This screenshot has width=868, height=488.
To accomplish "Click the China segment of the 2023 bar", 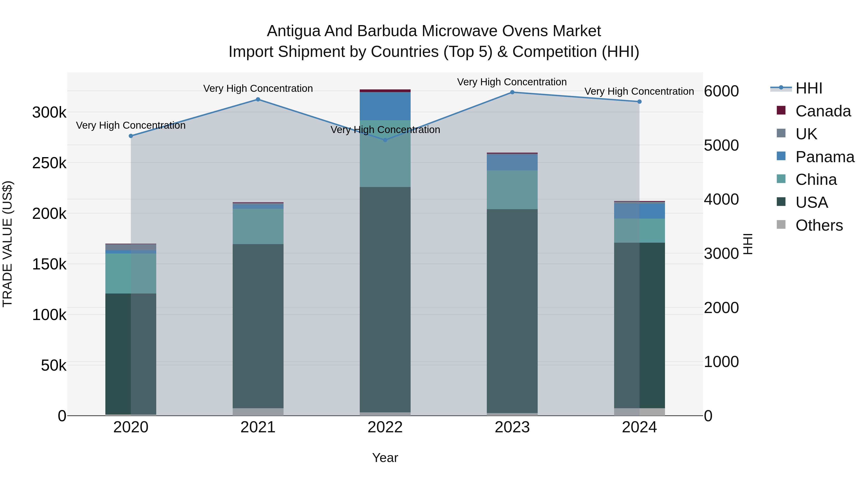I will tap(512, 190).
